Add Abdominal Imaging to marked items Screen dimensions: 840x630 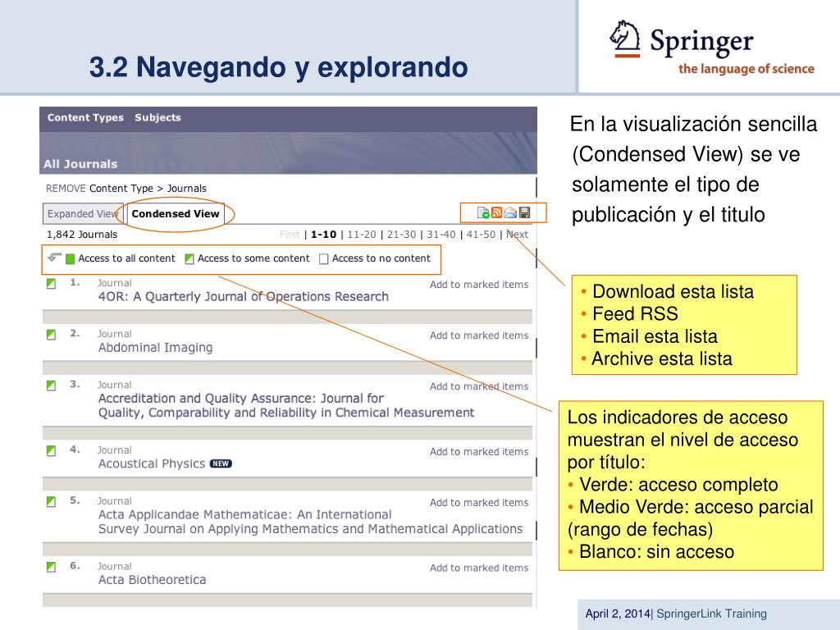click(x=479, y=336)
